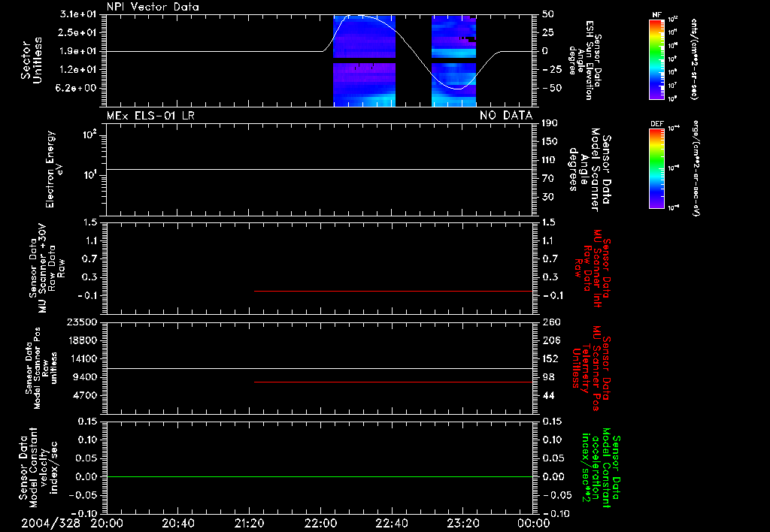Select the Model Scanner Pos Raw unitless label

pos(42,368)
